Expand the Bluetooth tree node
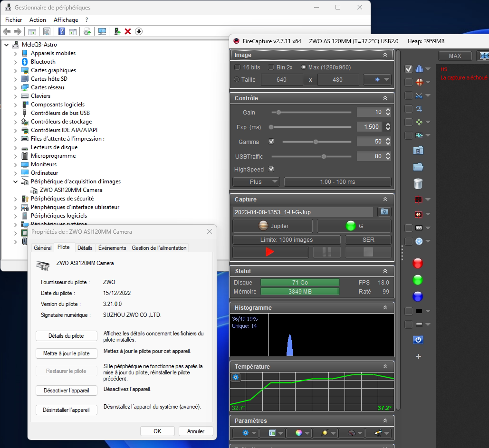This screenshot has height=448, width=489. point(15,62)
